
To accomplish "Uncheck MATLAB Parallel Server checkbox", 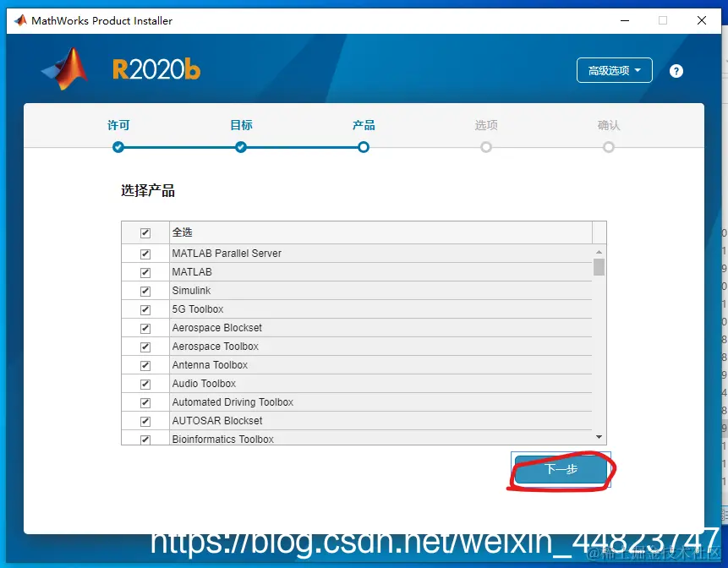I will 145,254.
